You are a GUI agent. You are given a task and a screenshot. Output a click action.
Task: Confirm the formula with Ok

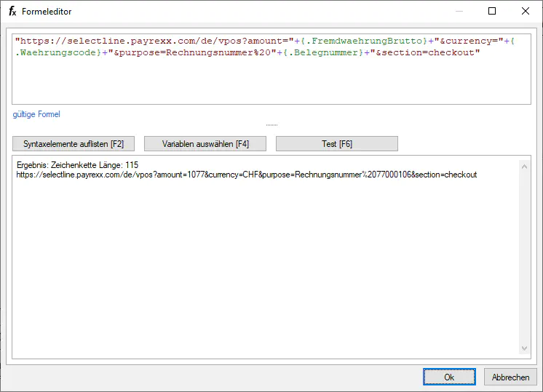coord(449,377)
